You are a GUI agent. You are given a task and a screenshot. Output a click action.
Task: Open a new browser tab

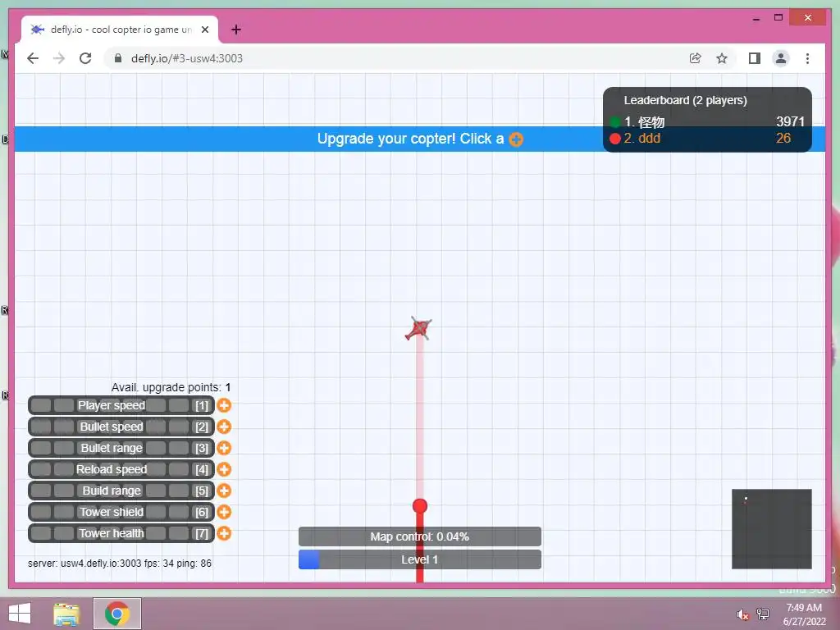pyautogui.click(x=235, y=30)
